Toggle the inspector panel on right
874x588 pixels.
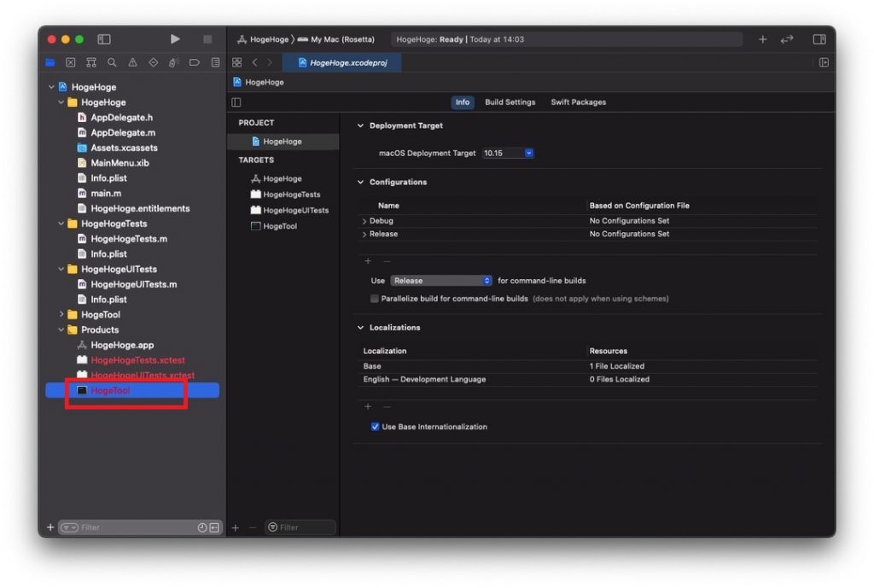coord(819,39)
